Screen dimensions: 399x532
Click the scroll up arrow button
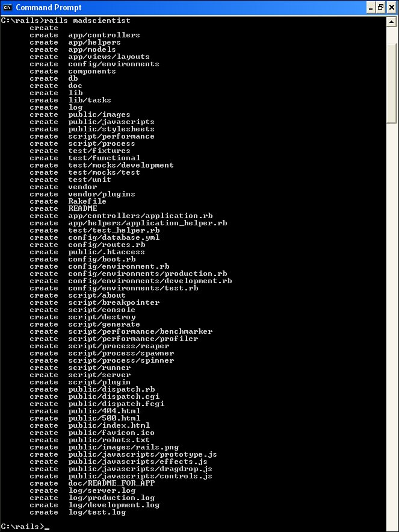coord(391,22)
